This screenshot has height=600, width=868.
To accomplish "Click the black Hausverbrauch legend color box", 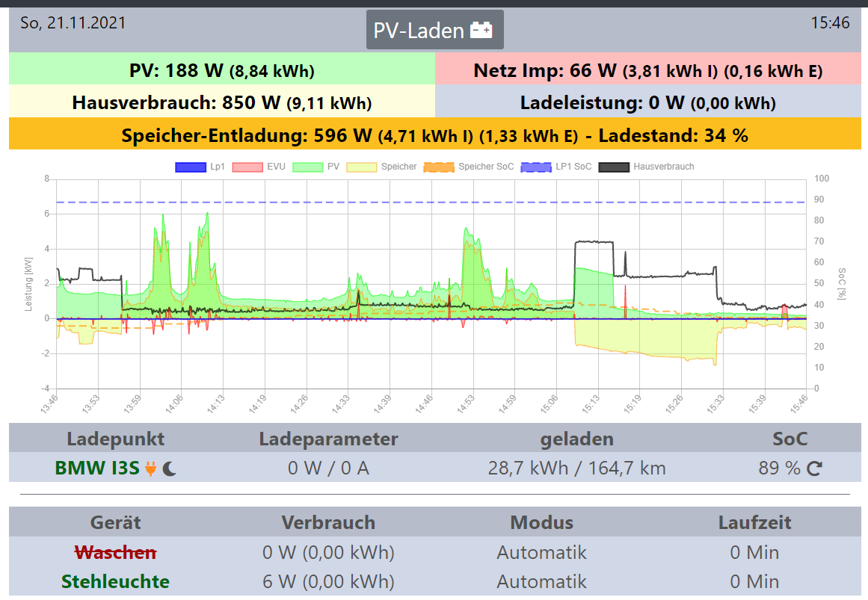I will pos(614,167).
